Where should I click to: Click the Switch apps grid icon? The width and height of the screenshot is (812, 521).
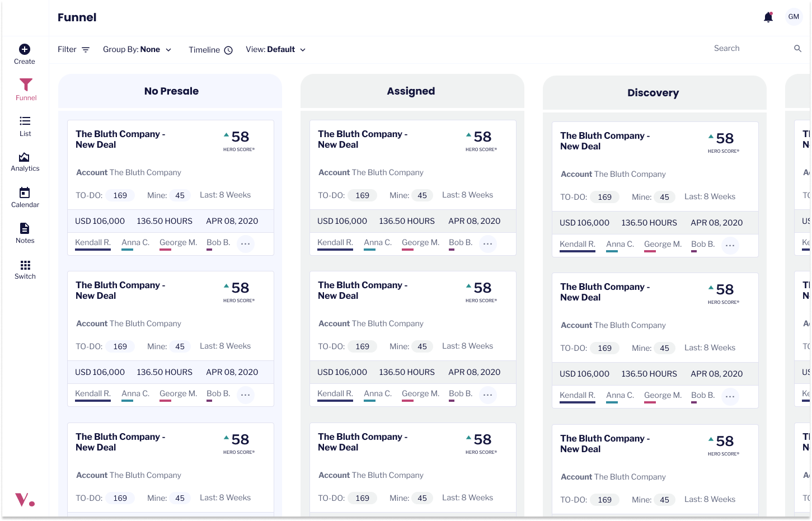click(x=25, y=265)
